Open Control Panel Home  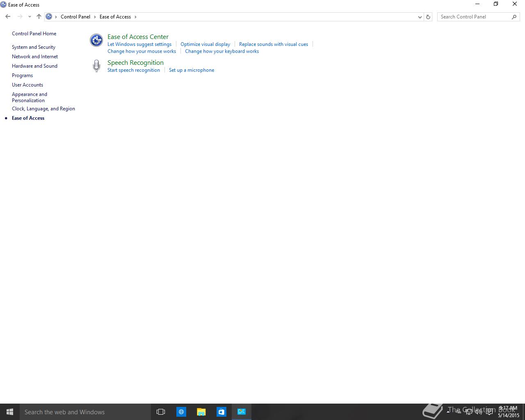point(34,34)
